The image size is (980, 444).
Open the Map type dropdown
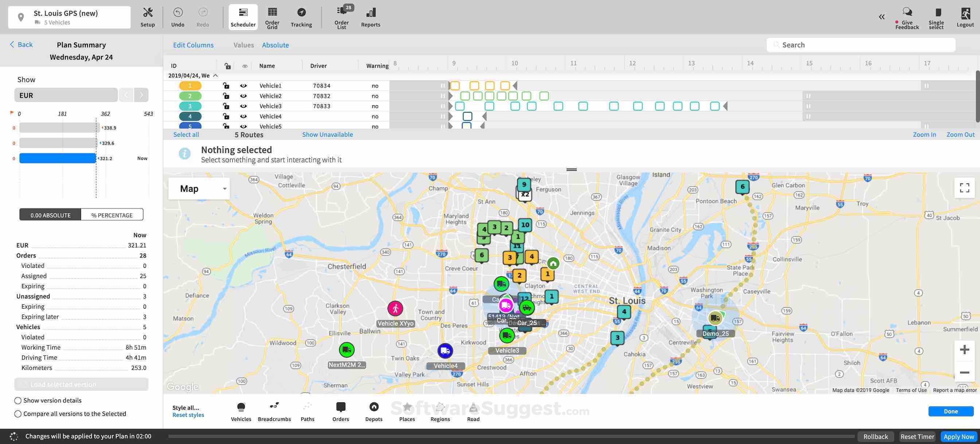pos(199,188)
